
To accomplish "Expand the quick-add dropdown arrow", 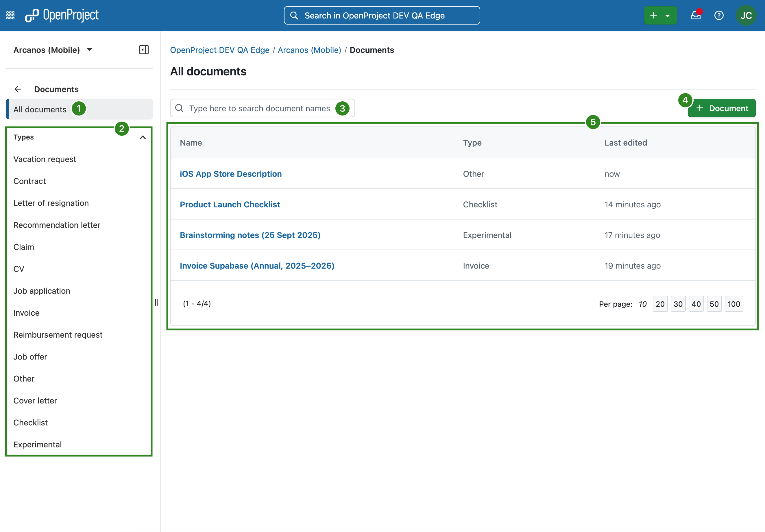I will (x=668, y=16).
